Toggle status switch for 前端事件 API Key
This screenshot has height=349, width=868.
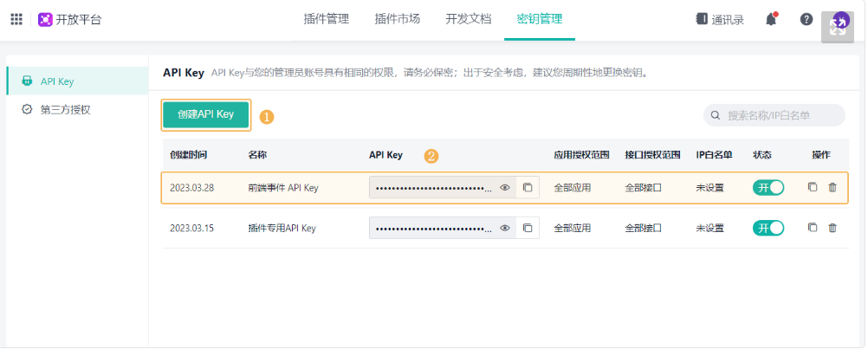[768, 187]
